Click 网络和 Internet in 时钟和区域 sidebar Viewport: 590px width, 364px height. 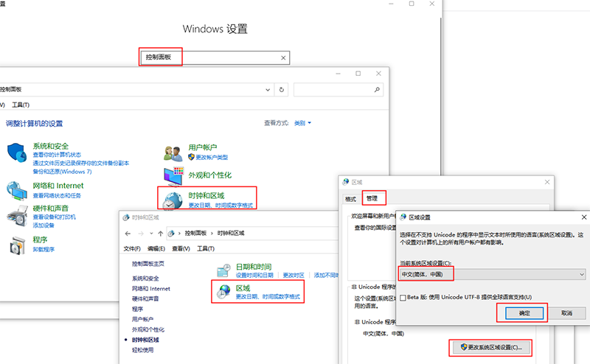point(151,288)
